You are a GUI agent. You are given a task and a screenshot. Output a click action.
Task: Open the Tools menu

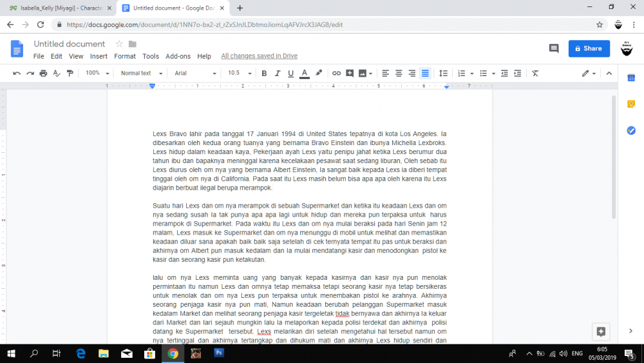[x=151, y=56]
